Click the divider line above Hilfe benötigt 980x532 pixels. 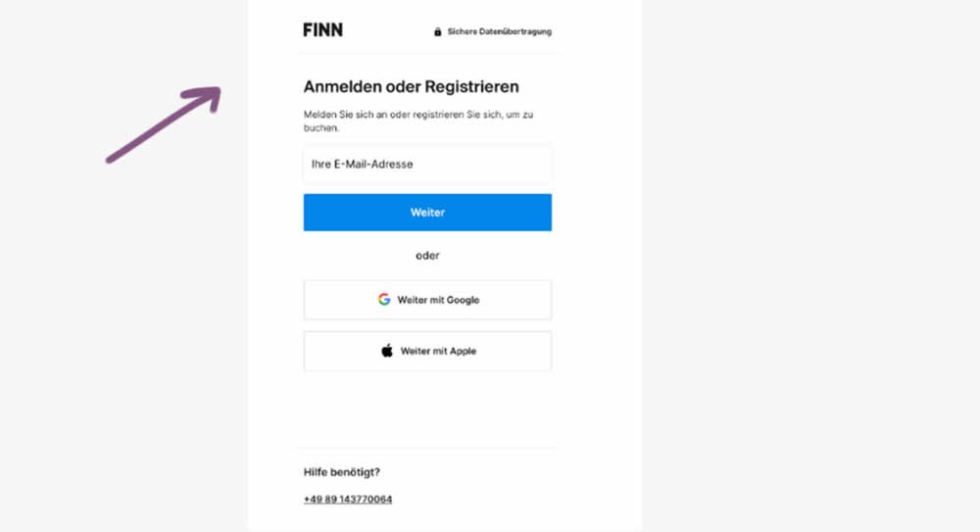click(427, 449)
